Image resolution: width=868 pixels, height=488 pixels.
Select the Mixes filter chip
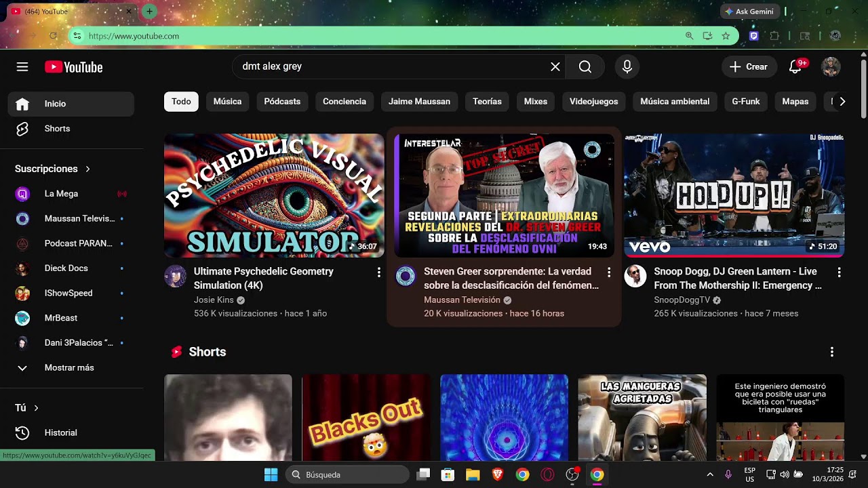click(x=536, y=102)
